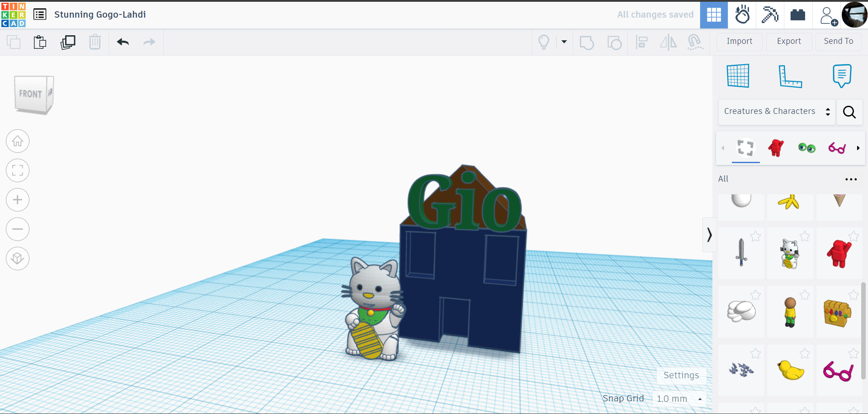Select the green eyes category tab
The image size is (868, 414).
(x=807, y=148)
